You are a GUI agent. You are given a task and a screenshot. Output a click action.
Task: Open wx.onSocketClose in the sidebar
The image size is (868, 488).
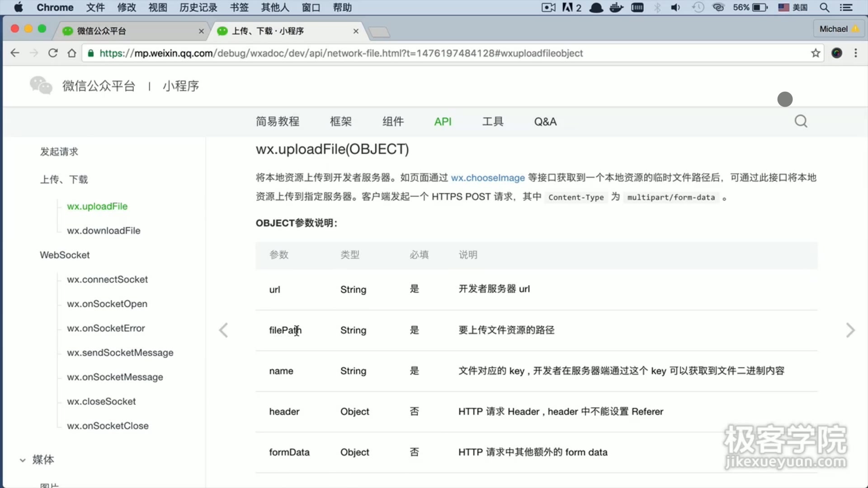(x=108, y=426)
